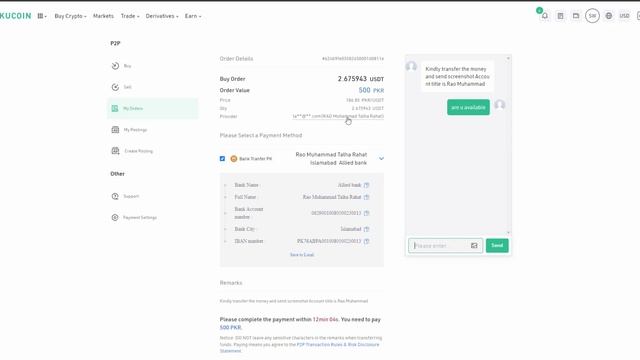The height and width of the screenshot is (360, 640).
Task: Copy the Bank Name value
Action: point(366,185)
